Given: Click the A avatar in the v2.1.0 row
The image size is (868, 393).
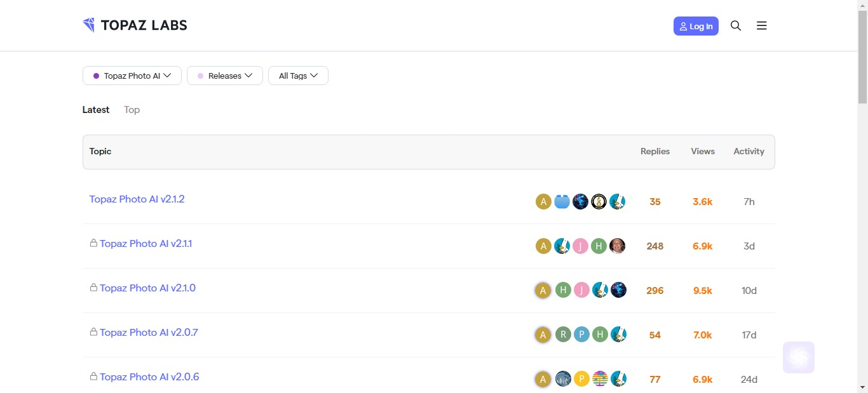Looking at the screenshot, I should point(543,291).
